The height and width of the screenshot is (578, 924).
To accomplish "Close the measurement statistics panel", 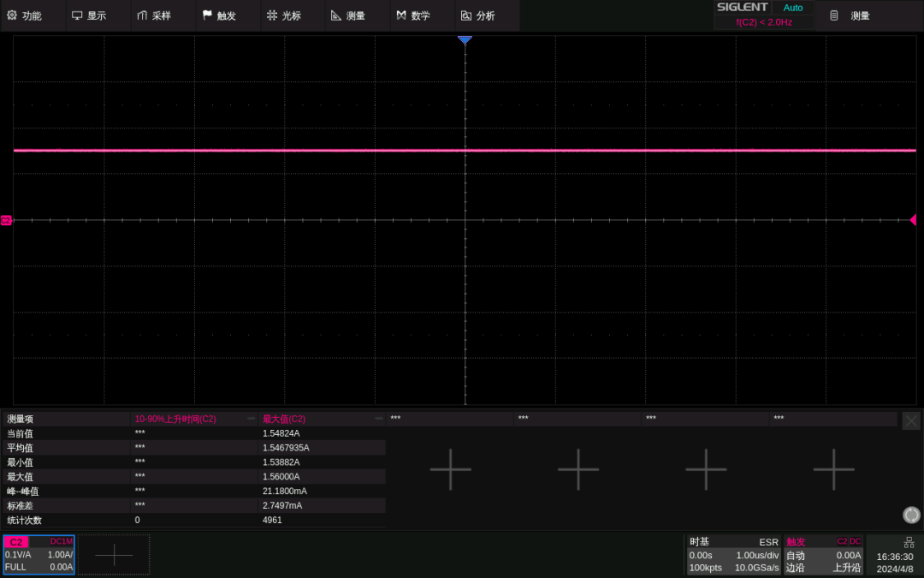I will pos(911,420).
